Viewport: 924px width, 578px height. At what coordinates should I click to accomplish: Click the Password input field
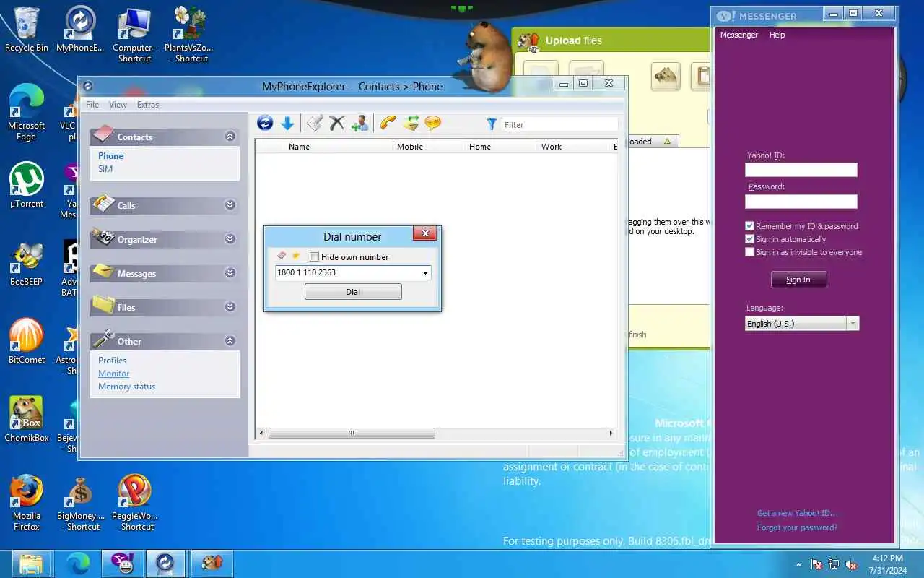[801, 202]
